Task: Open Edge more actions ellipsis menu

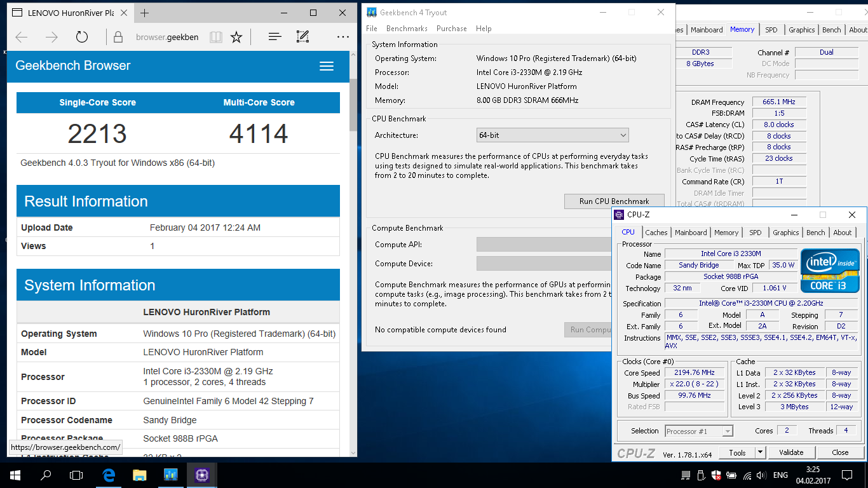Action: (x=342, y=37)
